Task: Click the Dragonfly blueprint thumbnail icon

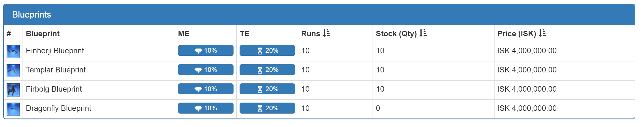Action: 13,109
